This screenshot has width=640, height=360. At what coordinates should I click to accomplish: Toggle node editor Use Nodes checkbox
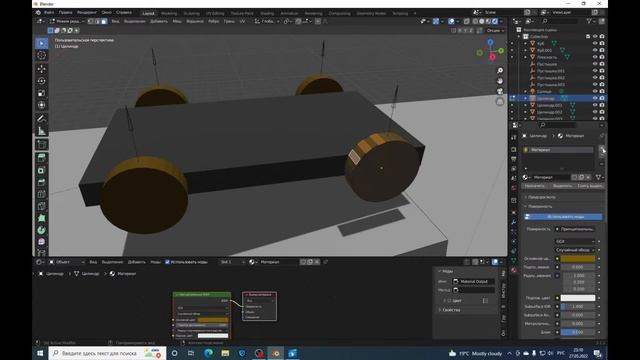click(167, 262)
